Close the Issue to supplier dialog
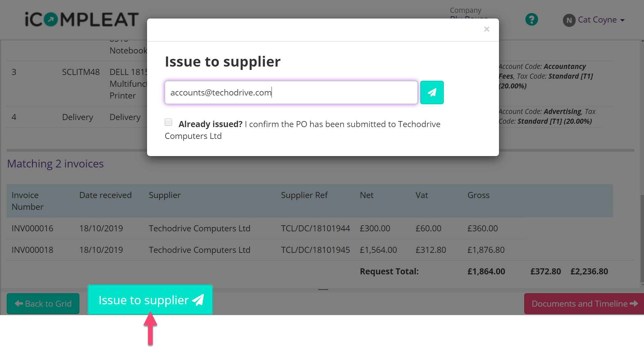The height and width of the screenshot is (347, 644). pyautogui.click(x=487, y=29)
